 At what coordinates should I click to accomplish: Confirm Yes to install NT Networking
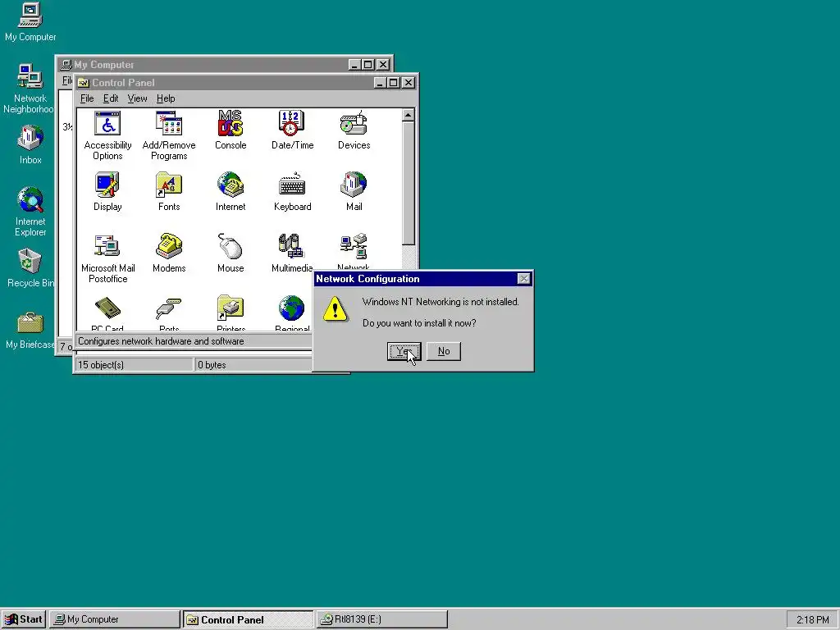coord(404,351)
